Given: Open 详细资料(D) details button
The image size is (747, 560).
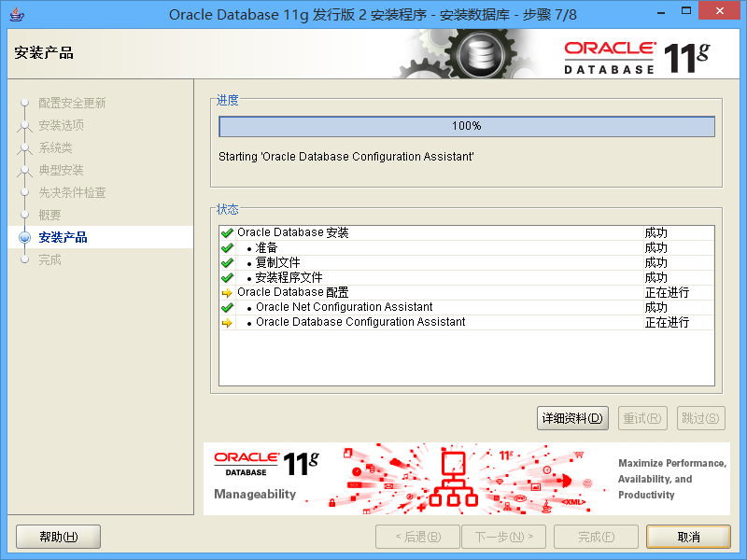Looking at the screenshot, I should coord(572,418).
